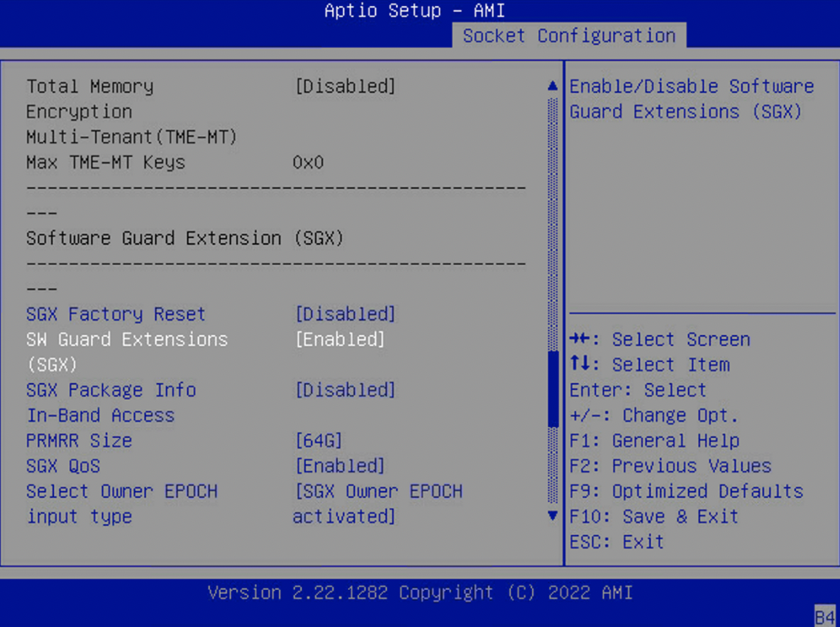
Task: Toggle SW Guard Extensions Enabled value
Action: [x=340, y=340]
